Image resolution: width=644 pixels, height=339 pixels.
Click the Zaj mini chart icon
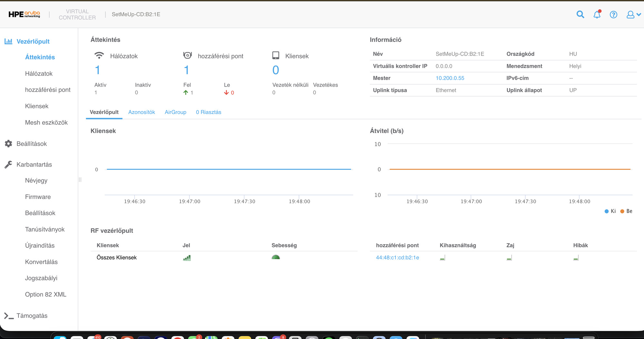509,258
